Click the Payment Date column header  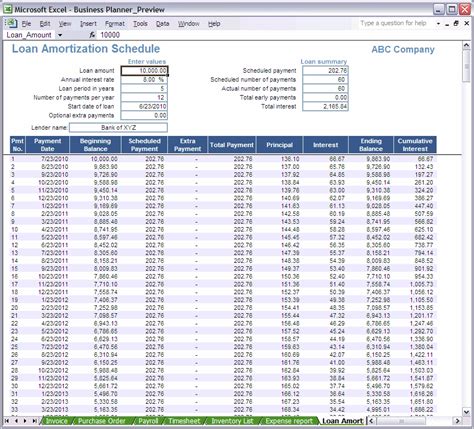point(47,145)
